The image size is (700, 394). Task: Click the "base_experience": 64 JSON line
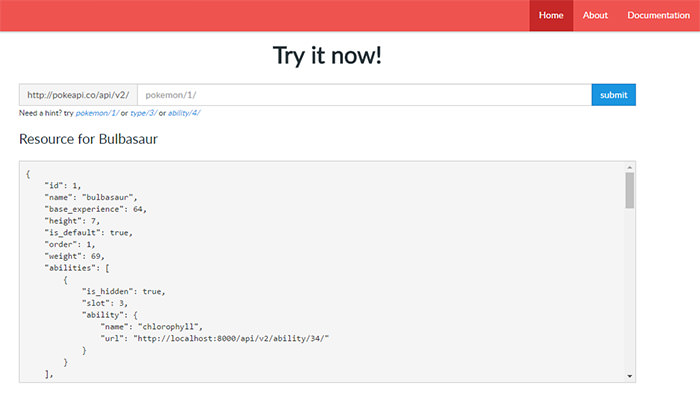click(96, 209)
